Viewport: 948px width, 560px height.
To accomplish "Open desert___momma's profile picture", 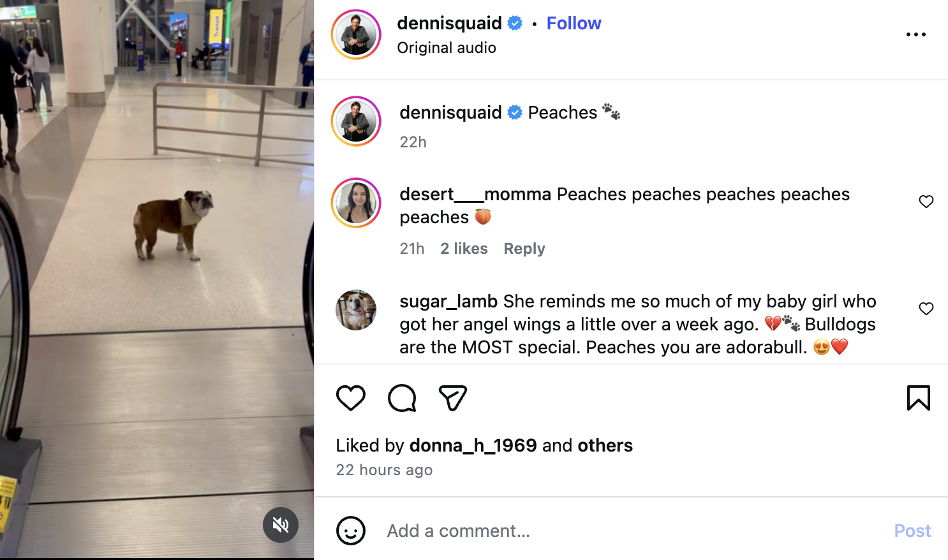I will pyautogui.click(x=355, y=203).
